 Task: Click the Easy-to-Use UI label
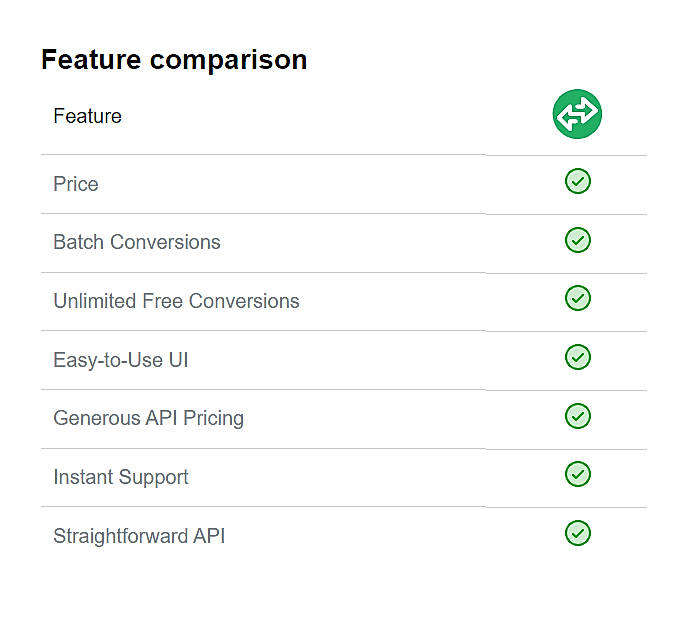[x=121, y=360]
